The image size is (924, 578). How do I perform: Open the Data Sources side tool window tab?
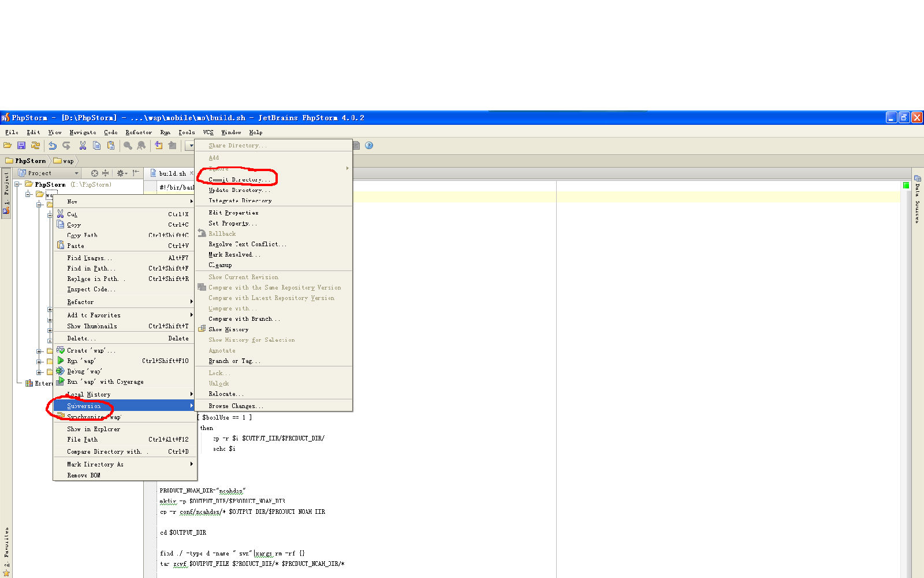(x=918, y=199)
